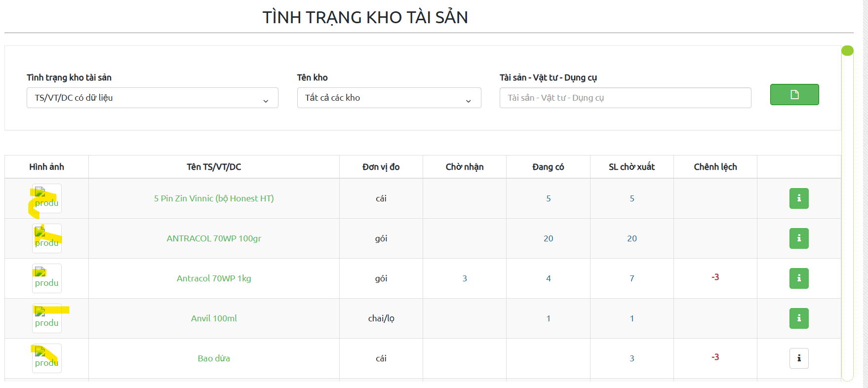Open info for ANTRACOL 70WP 100gr
Viewport: 868px width, 388px height.
pyautogui.click(x=798, y=238)
